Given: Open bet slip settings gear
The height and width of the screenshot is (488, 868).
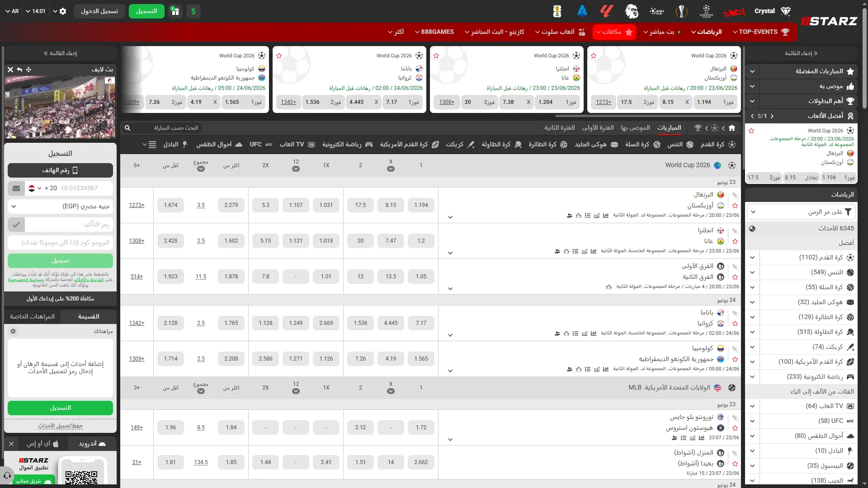Looking at the screenshot, I should point(13,331).
